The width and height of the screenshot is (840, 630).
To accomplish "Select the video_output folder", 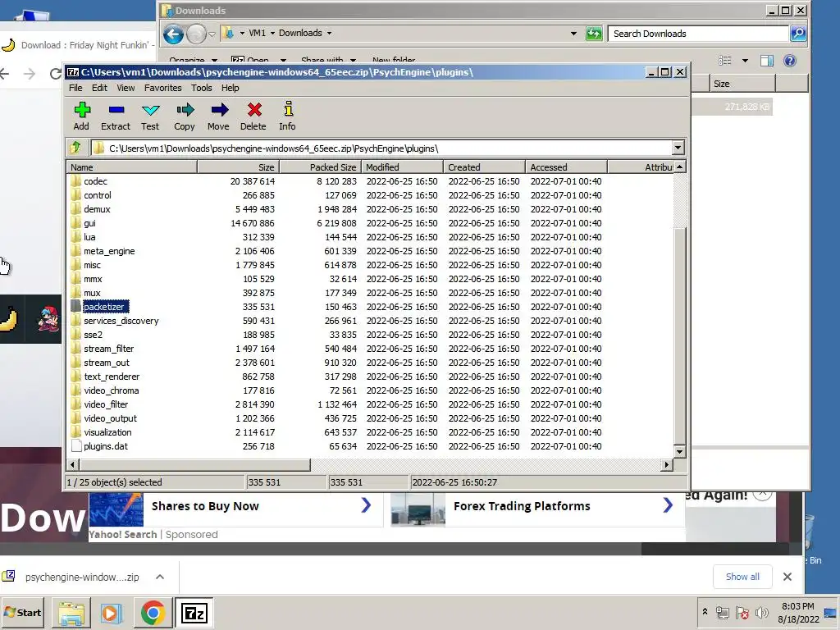I will [x=110, y=418].
